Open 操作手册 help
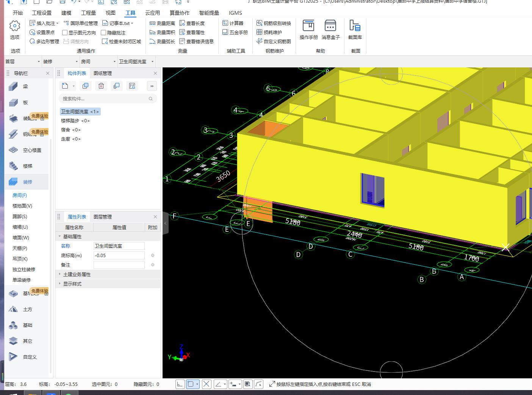Image resolution: width=532 pixels, height=395 pixels. (308, 30)
